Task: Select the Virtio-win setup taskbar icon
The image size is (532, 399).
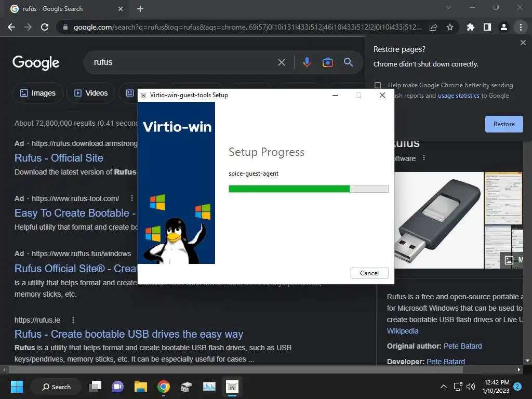Action: [232, 387]
